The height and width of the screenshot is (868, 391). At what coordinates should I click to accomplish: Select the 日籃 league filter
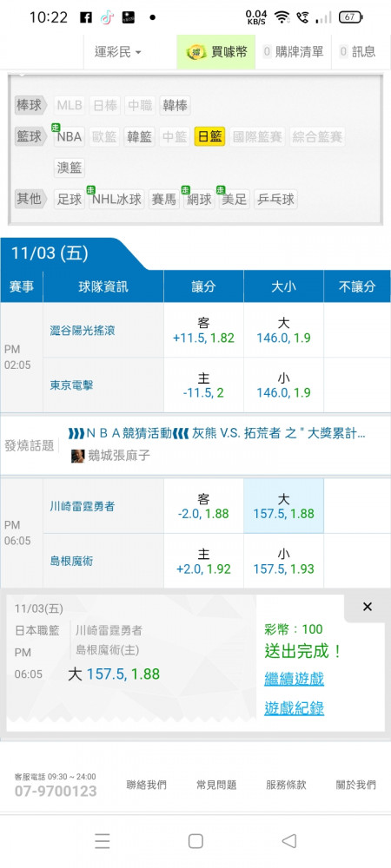pos(210,137)
